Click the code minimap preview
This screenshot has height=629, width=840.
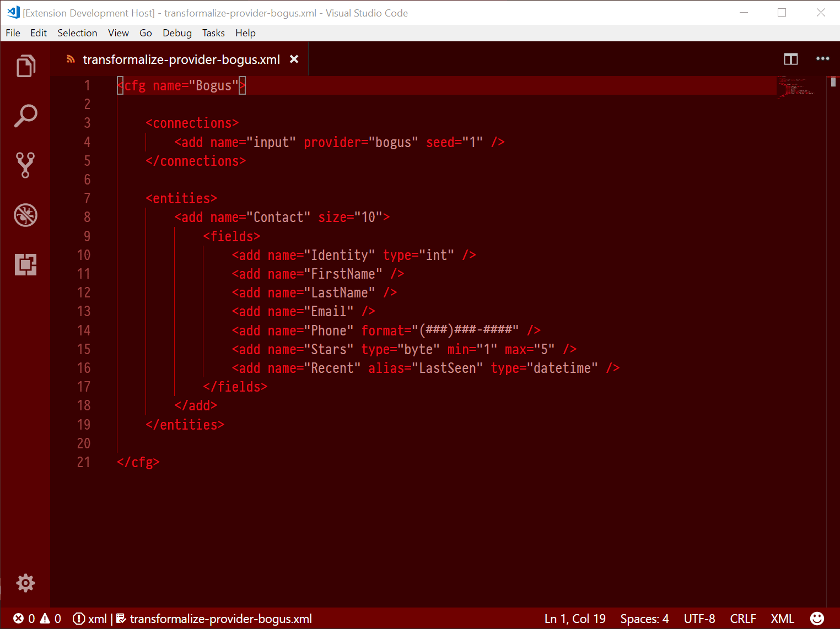click(796, 87)
